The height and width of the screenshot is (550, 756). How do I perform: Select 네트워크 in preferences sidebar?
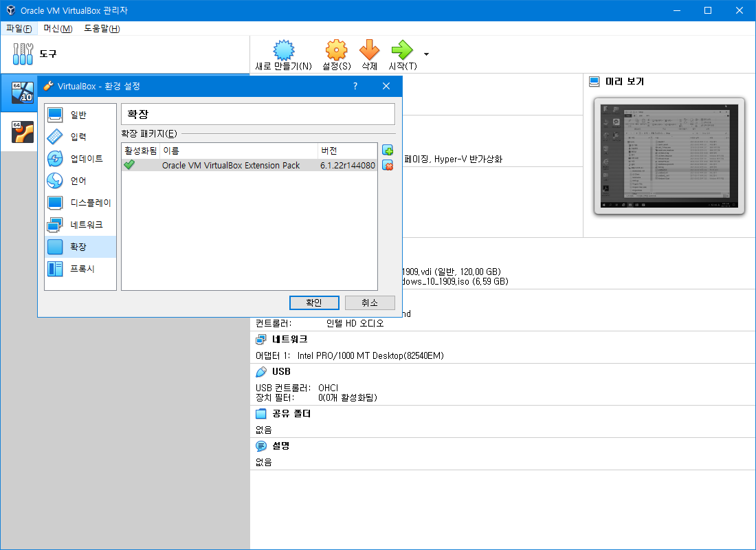(x=80, y=225)
